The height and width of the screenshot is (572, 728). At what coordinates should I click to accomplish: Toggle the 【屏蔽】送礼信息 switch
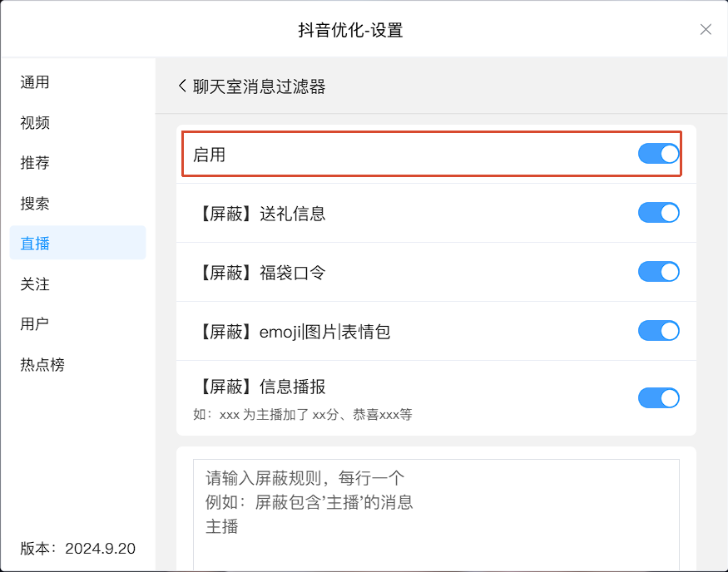coord(658,213)
